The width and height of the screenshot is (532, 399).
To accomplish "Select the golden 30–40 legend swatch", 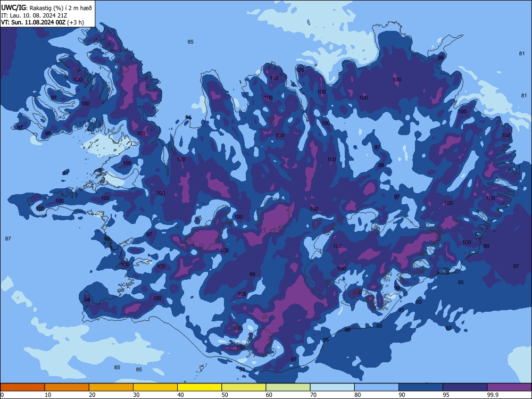I will (x=155, y=387).
